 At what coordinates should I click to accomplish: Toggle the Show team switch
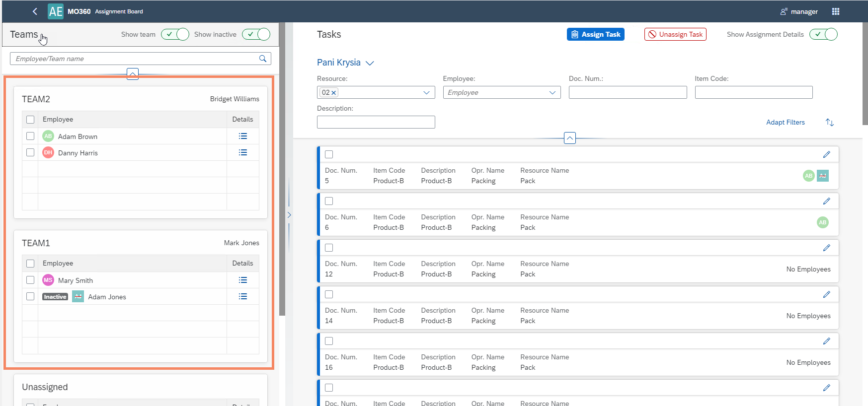pyautogui.click(x=175, y=34)
